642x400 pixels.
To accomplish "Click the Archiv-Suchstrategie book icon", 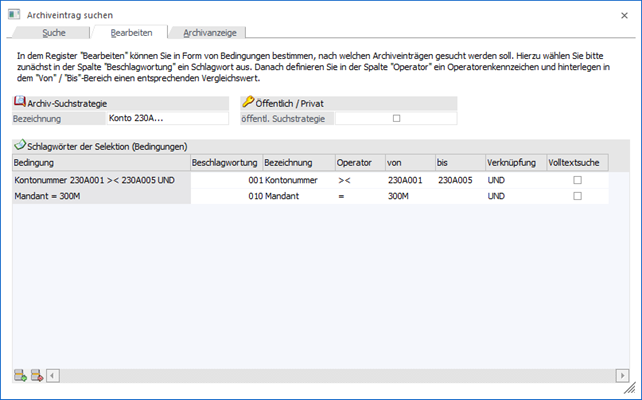I will coord(19,103).
